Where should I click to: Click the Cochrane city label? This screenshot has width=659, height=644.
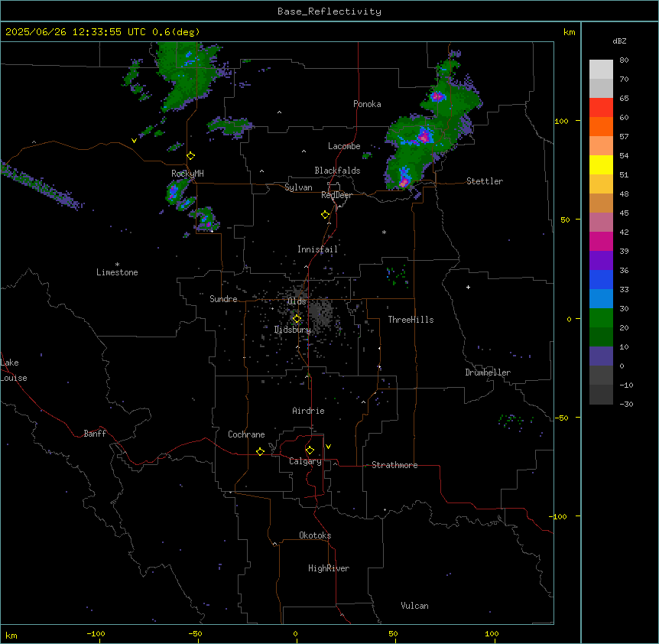click(x=246, y=434)
